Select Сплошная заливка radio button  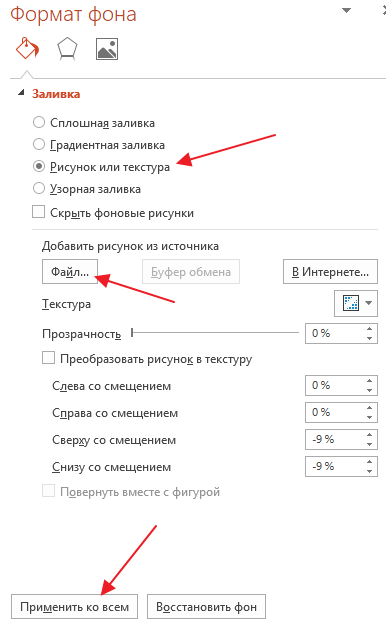[39, 122]
